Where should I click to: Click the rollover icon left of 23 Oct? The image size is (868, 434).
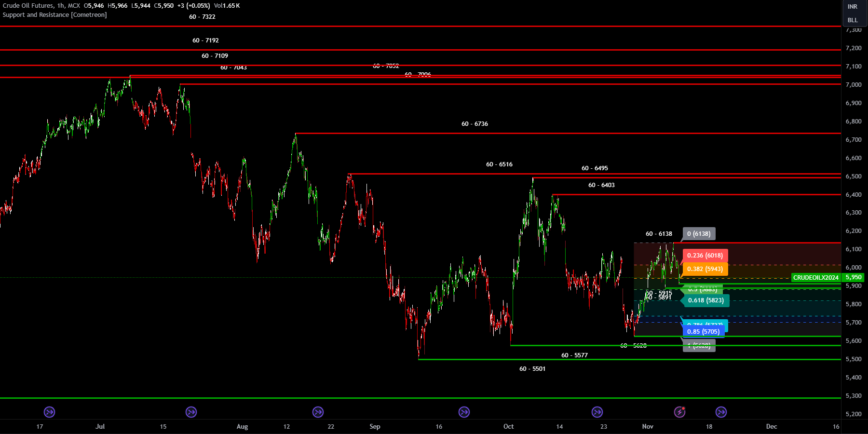coord(597,412)
